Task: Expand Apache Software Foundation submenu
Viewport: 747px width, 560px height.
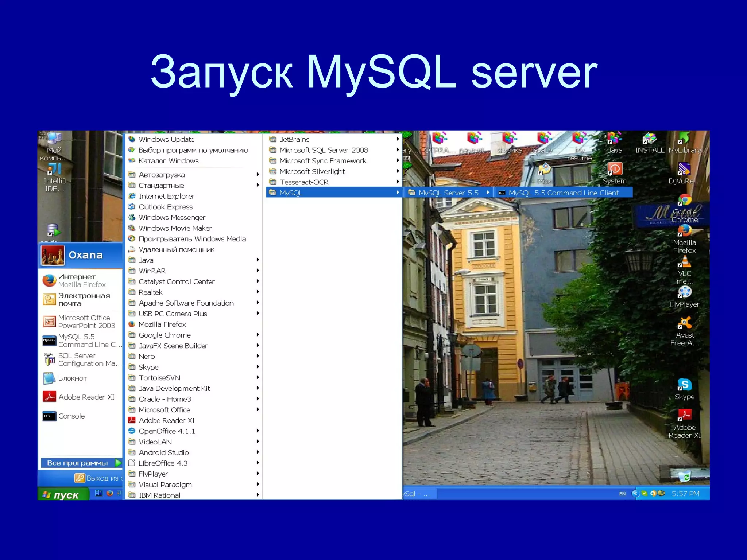Action: pos(194,303)
